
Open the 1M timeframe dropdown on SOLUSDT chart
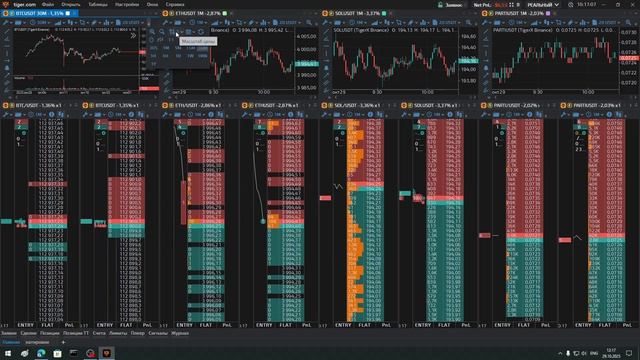click(x=358, y=22)
